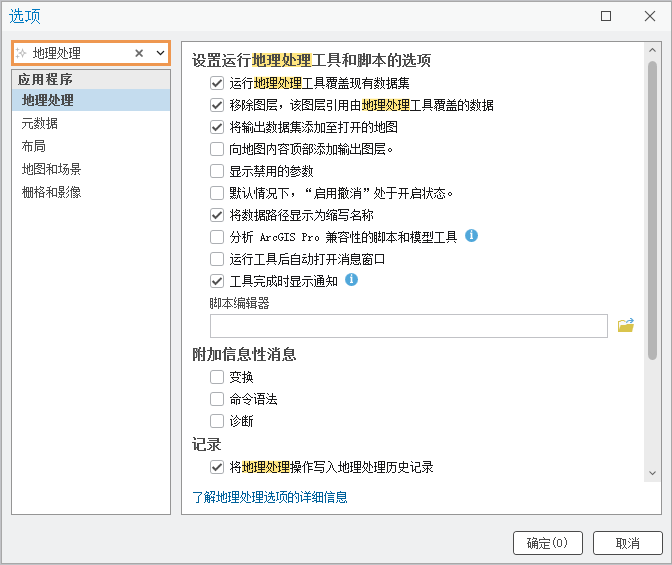Click the search sparkle icon in search box
Image resolution: width=672 pixels, height=565 pixels.
pos(21,53)
